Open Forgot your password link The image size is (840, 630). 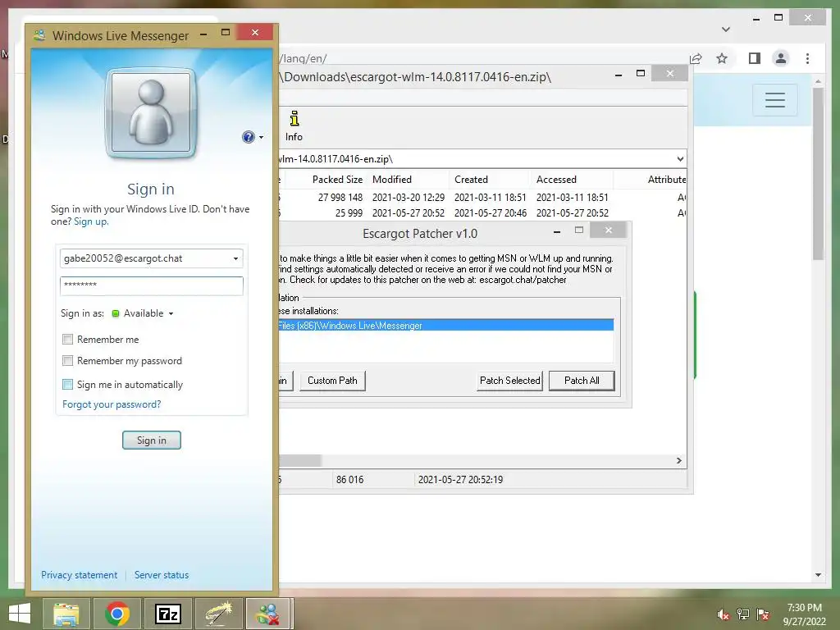tap(112, 404)
